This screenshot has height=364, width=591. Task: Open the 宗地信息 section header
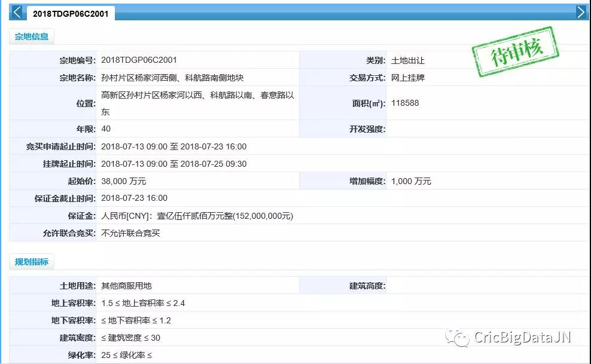click(x=32, y=36)
